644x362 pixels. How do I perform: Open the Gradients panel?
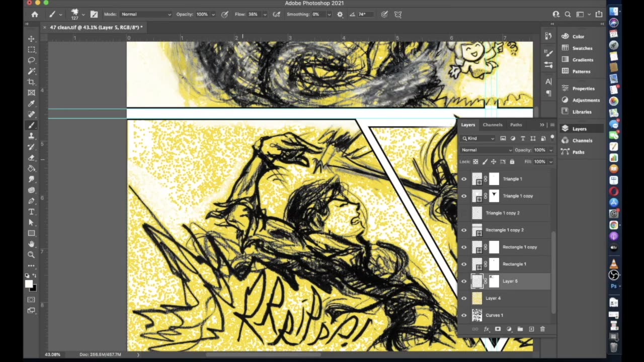click(578, 60)
